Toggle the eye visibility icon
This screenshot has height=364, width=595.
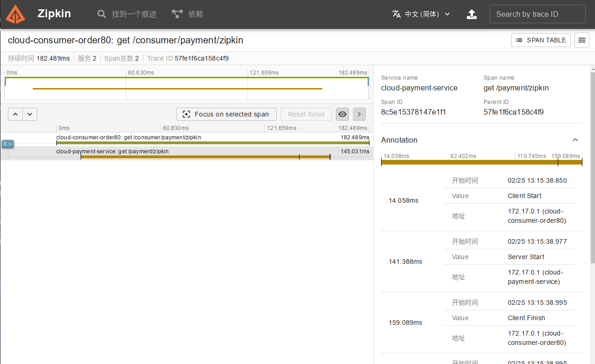pyautogui.click(x=342, y=114)
